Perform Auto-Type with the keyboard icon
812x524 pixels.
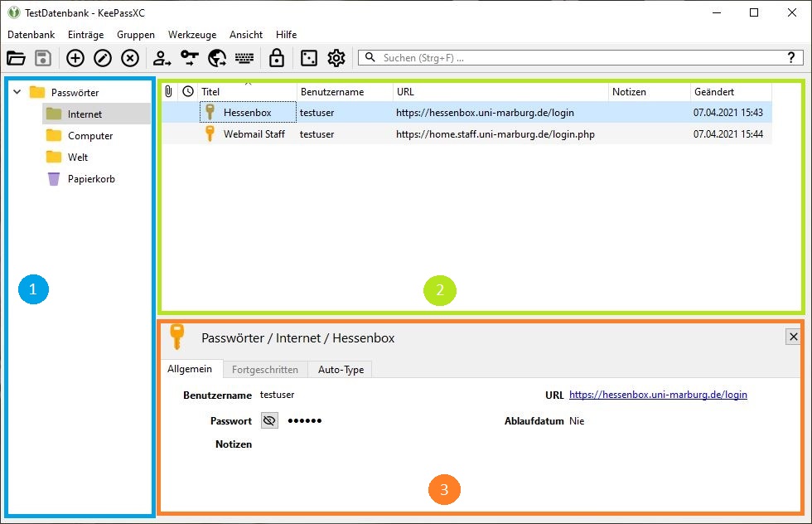pos(244,58)
